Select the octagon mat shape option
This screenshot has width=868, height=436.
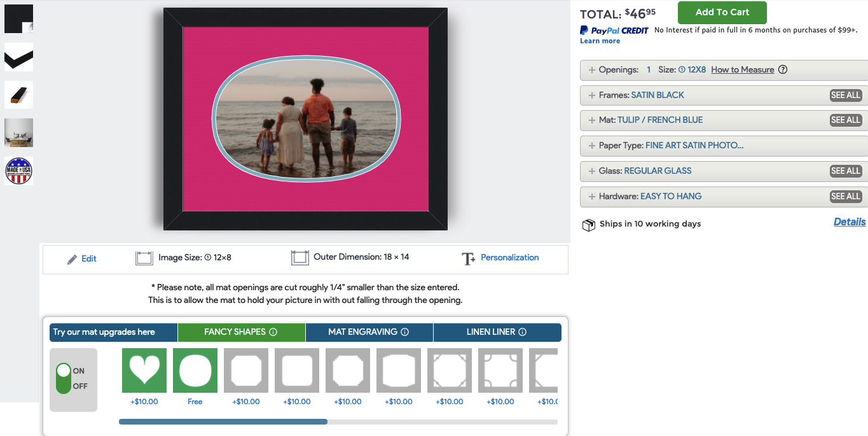pos(246,370)
